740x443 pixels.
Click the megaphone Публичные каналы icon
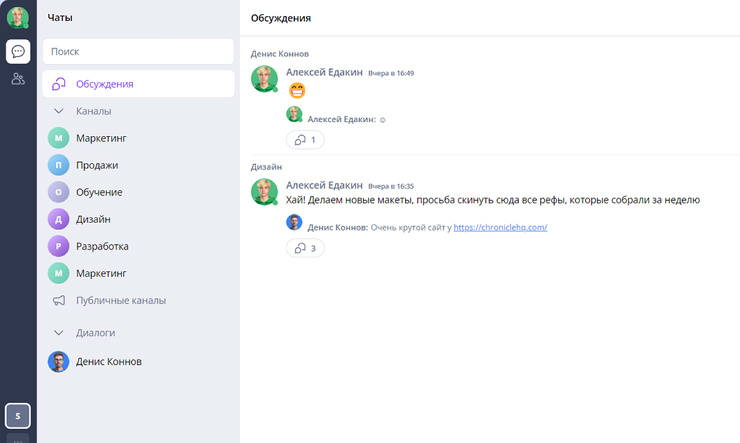59,300
